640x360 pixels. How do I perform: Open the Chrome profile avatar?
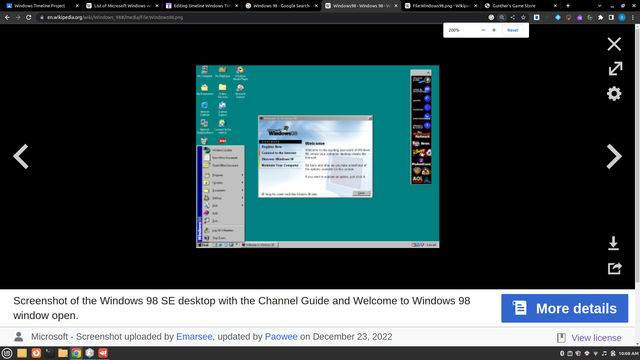coord(622,18)
